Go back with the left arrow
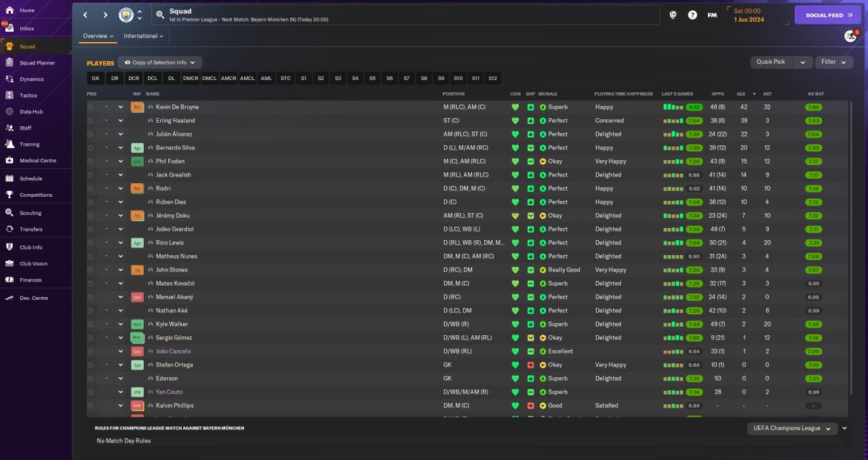The image size is (868, 460). pos(85,15)
